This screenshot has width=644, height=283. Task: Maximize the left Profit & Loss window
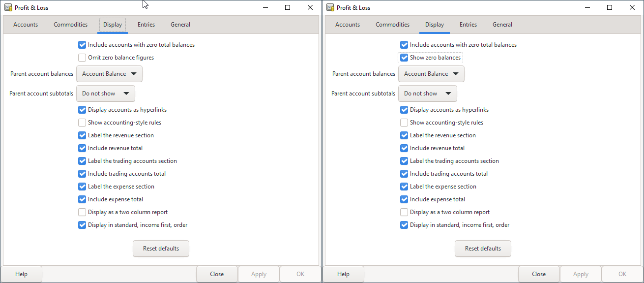point(288,7)
